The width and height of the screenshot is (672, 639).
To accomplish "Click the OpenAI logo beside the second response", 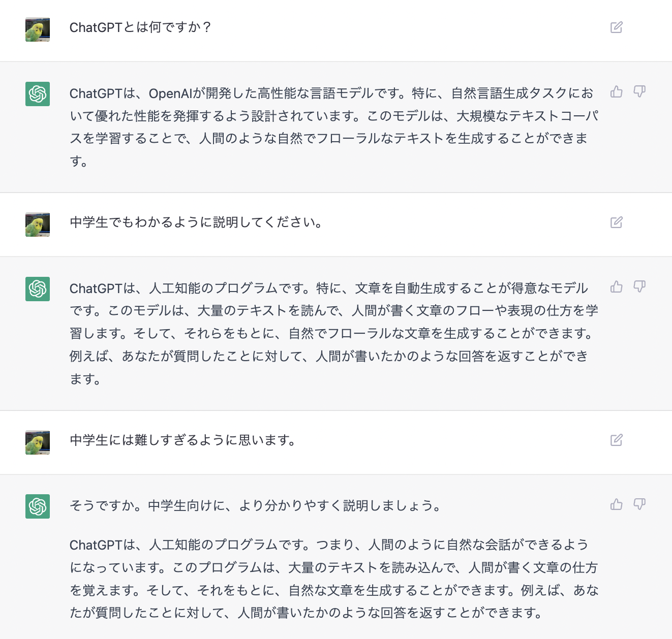I will pos(37,289).
